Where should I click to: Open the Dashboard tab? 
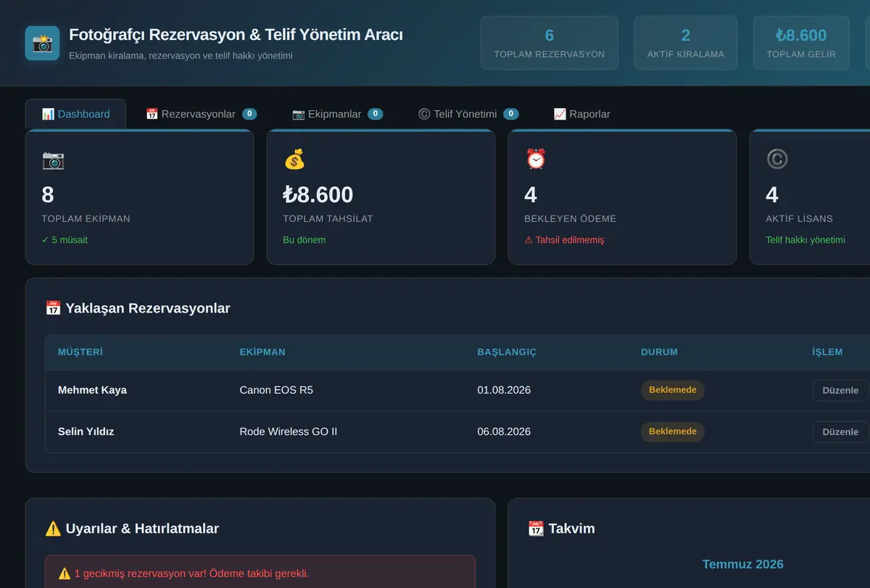(75, 114)
